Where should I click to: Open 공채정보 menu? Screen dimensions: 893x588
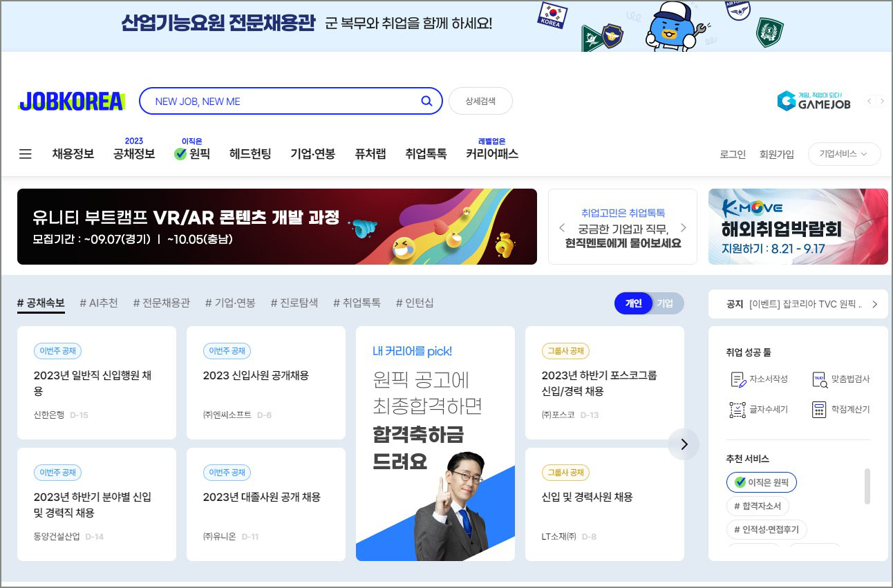[134, 154]
